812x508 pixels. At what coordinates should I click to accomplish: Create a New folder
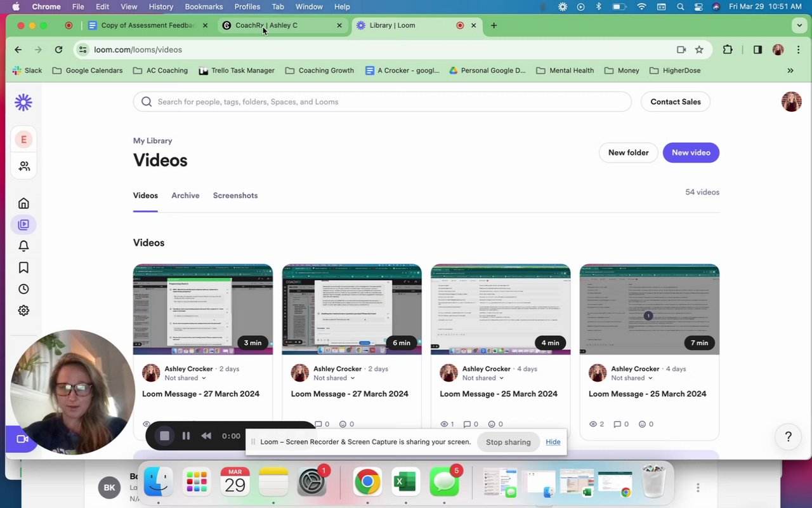tap(628, 152)
